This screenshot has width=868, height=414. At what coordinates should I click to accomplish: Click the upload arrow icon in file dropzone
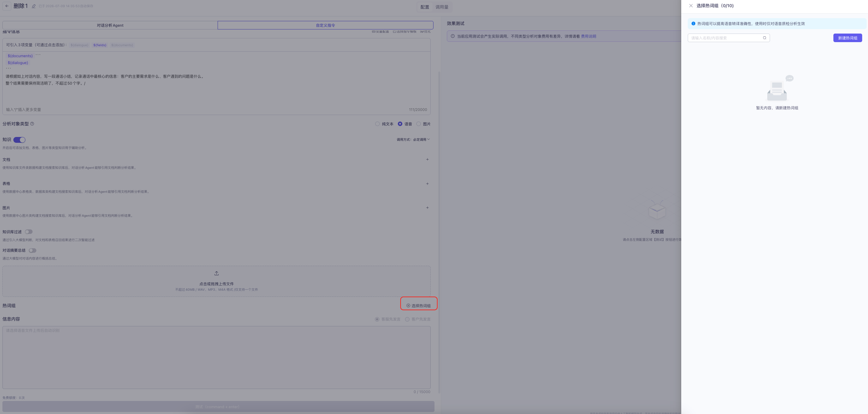point(217,273)
